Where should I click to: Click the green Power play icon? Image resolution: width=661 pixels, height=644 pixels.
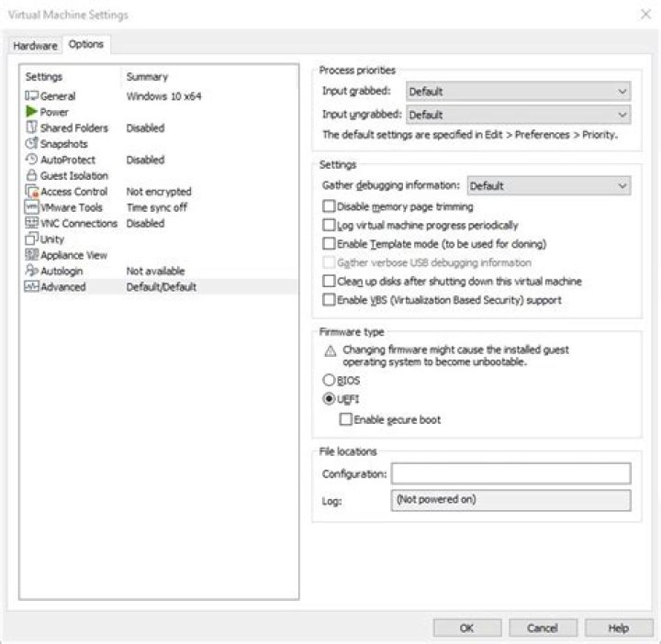click(31, 112)
